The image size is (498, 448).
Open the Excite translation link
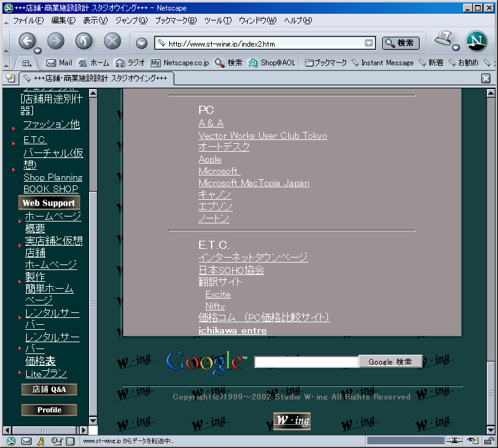point(218,295)
